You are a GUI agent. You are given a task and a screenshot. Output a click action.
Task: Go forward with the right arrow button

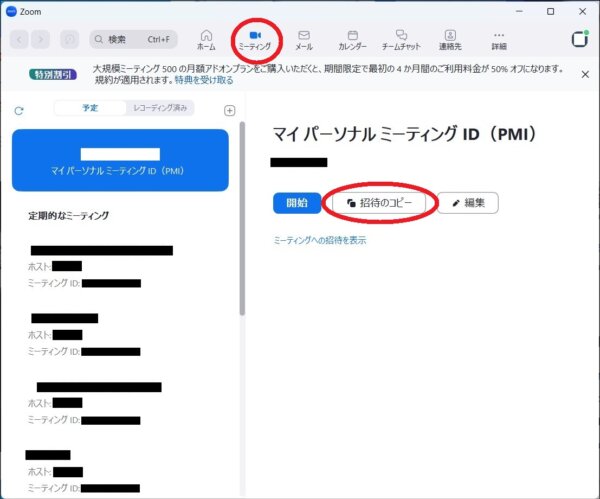click(40, 40)
